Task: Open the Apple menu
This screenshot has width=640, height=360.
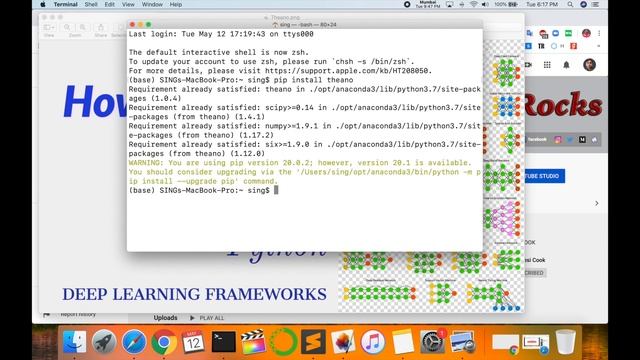Action: [x=43, y=4]
